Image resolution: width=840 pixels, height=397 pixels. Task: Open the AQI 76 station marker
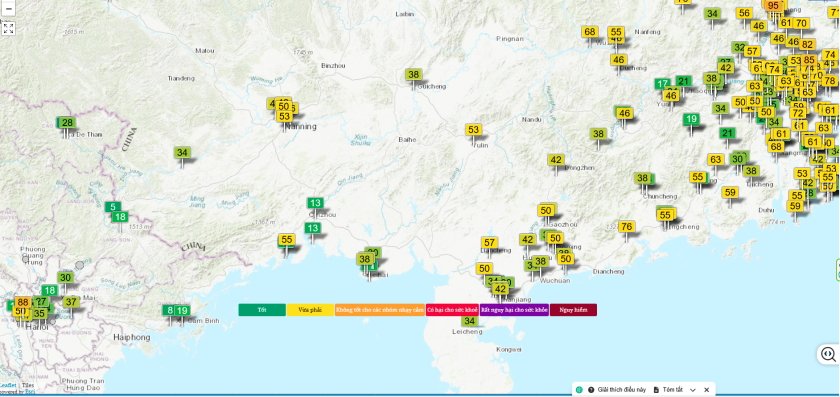pyautogui.click(x=627, y=227)
